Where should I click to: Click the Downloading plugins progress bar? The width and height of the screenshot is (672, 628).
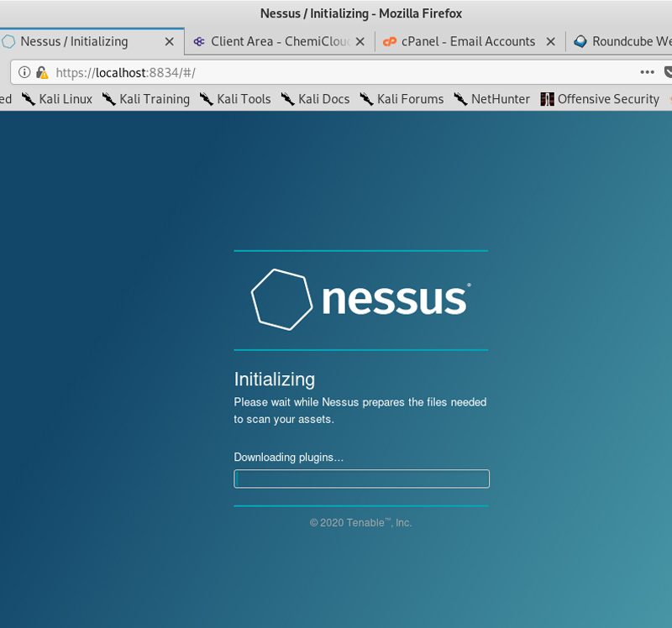pyautogui.click(x=361, y=479)
